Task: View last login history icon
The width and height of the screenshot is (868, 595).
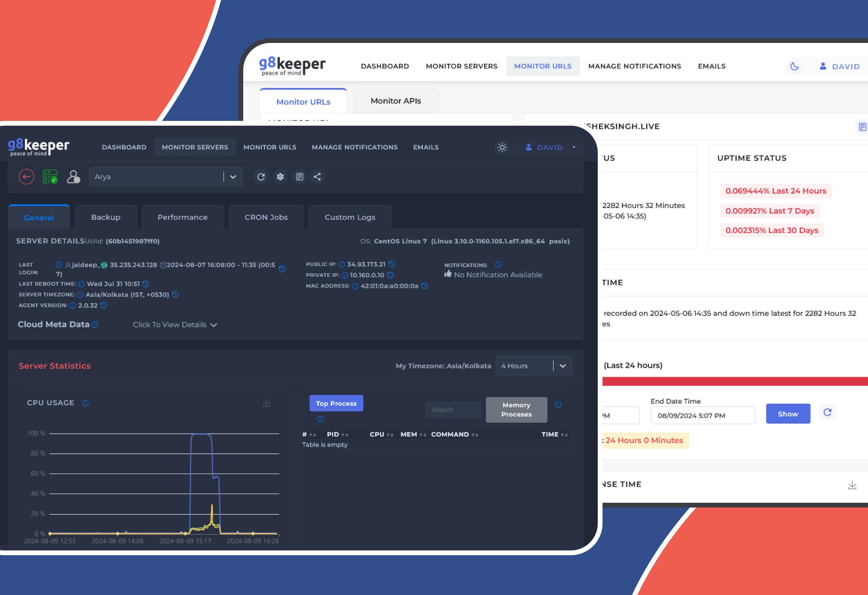Action: [282, 269]
